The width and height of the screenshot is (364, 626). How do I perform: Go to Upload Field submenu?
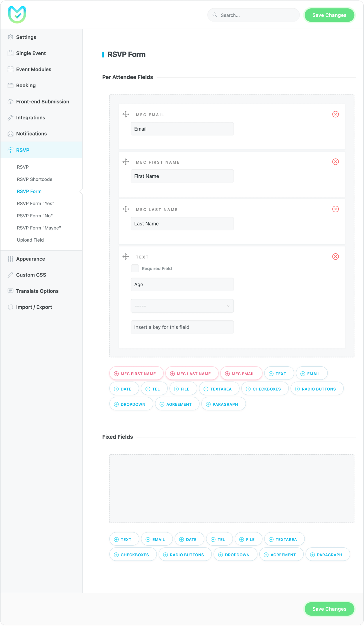(30, 240)
